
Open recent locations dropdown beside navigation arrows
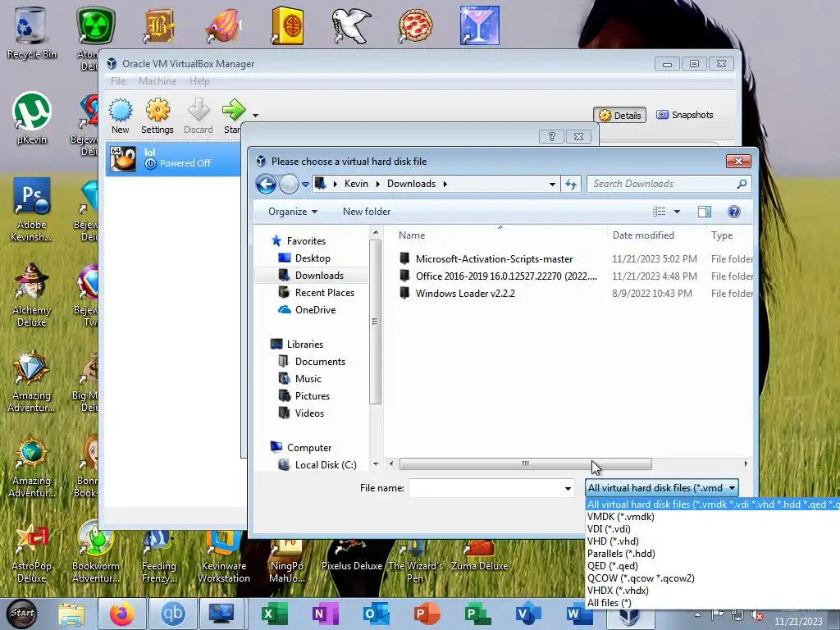tap(305, 185)
